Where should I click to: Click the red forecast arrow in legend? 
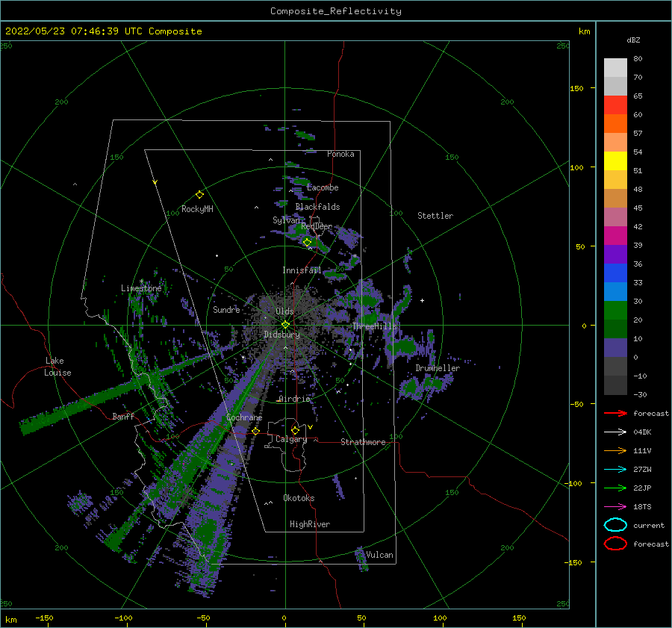pyautogui.click(x=615, y=413)
